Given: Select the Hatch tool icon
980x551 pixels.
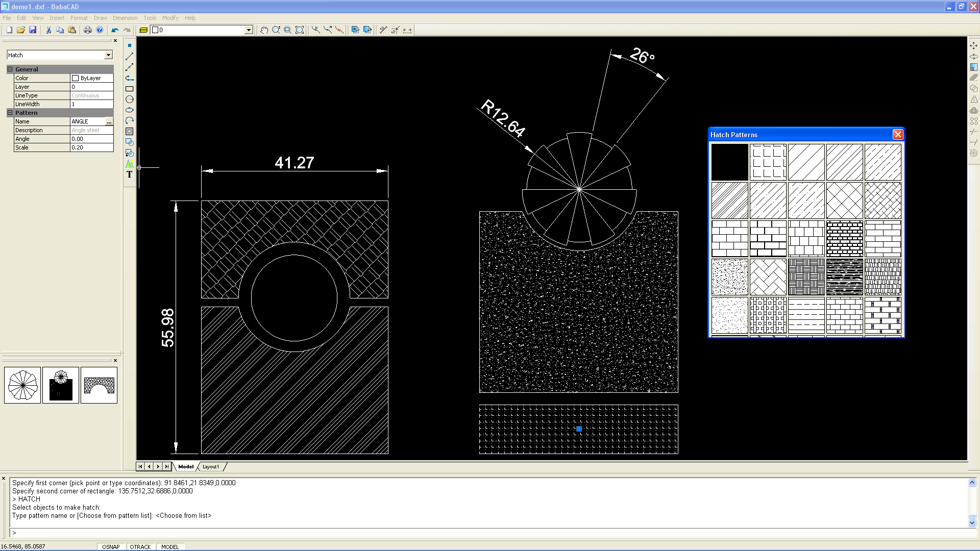Looking at the screenshot, I should (x=130, y=132).
